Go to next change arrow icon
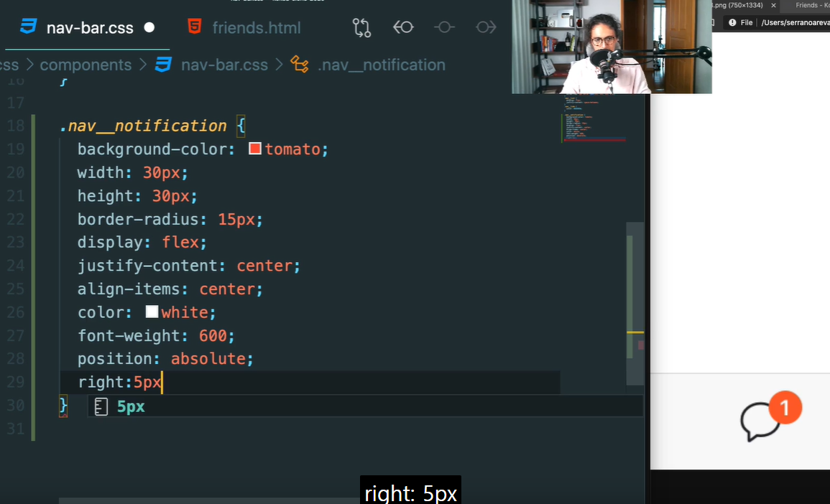The width and height of the screenshot is (830, 504). 485,27
